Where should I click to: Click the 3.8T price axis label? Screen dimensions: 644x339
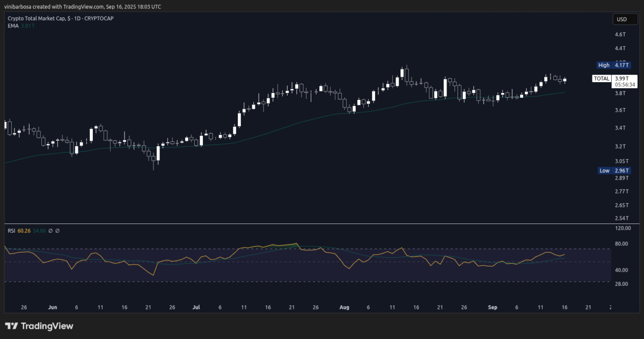[x=620, y=93]
